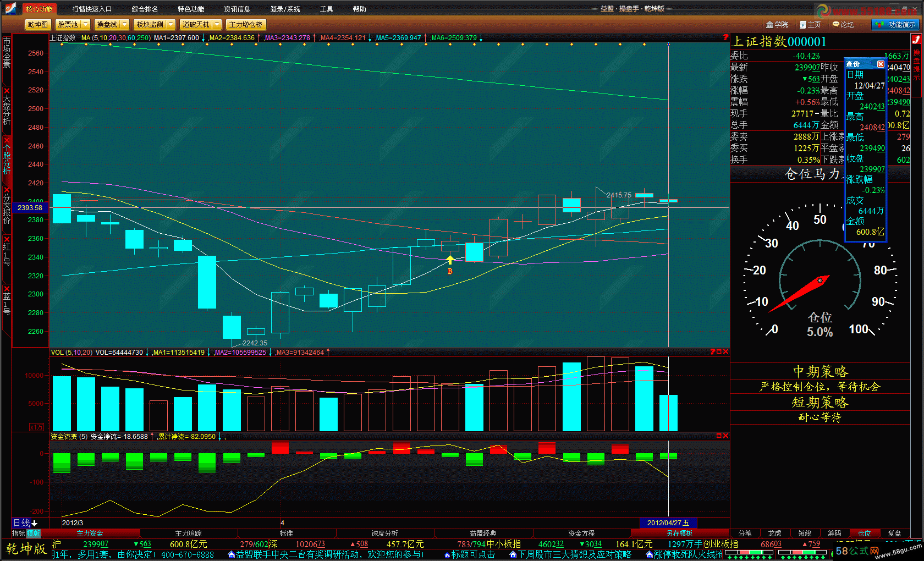Close the 个股分析 side tab
This screenshot has height=561, width=924.
tap(7, 140)
